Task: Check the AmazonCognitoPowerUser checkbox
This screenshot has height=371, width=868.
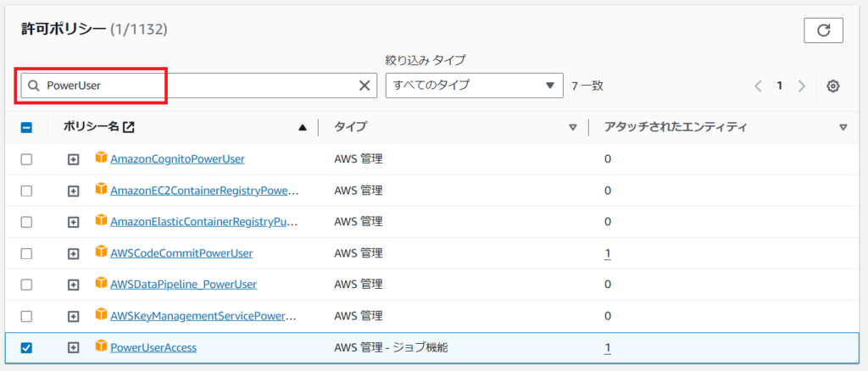Action: coord(26,159)
